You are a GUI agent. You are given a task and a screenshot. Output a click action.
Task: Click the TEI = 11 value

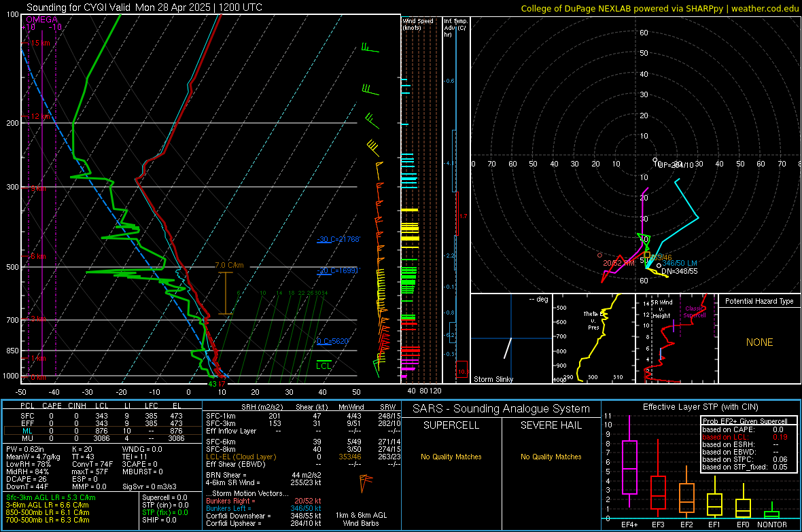[x=135, y=457]
